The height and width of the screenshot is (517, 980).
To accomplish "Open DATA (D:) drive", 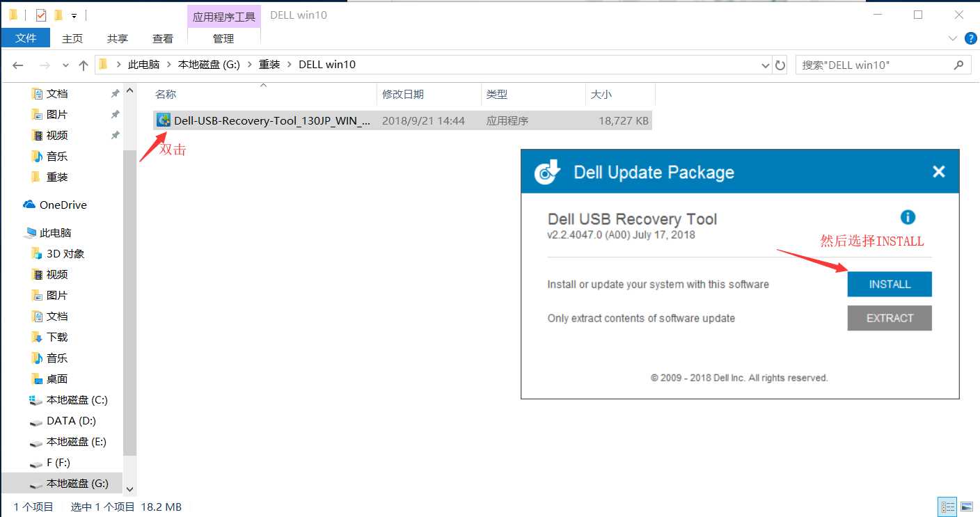I will 71,420.
